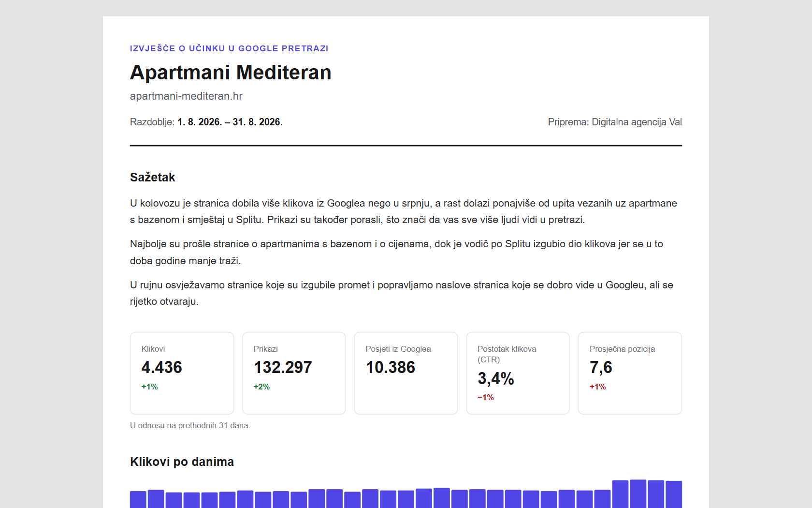Click the report heading 'Apartmani Mediteran'
The width and height of the screenshot is (812, 508).
click(231, 73)
